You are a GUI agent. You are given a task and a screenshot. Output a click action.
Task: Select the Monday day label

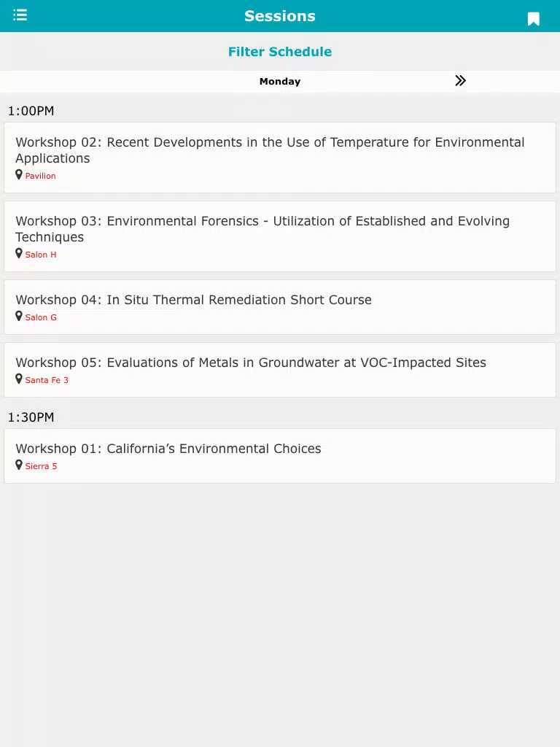[280, 82]
